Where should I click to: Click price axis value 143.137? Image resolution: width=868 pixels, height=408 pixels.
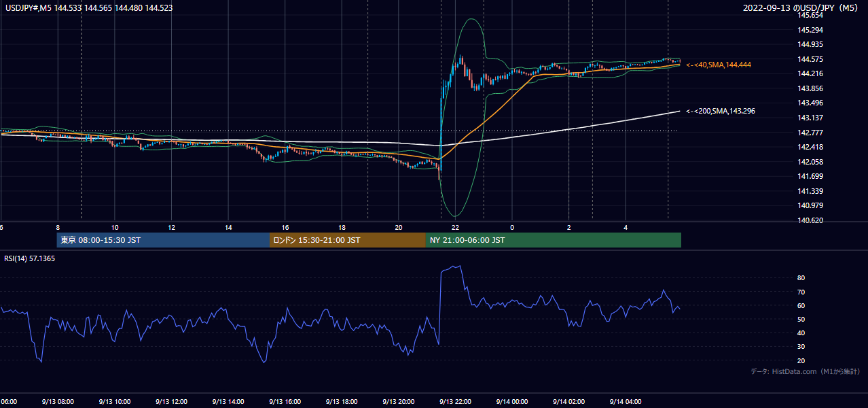811,118
